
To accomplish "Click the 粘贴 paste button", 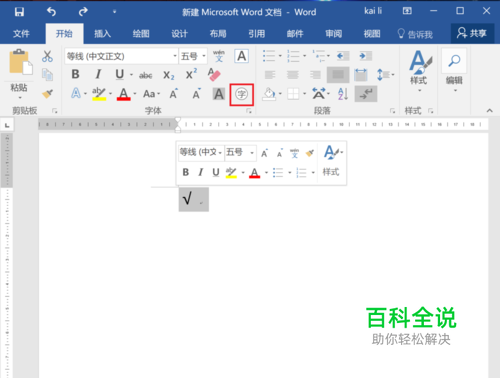I will [20, 73].
